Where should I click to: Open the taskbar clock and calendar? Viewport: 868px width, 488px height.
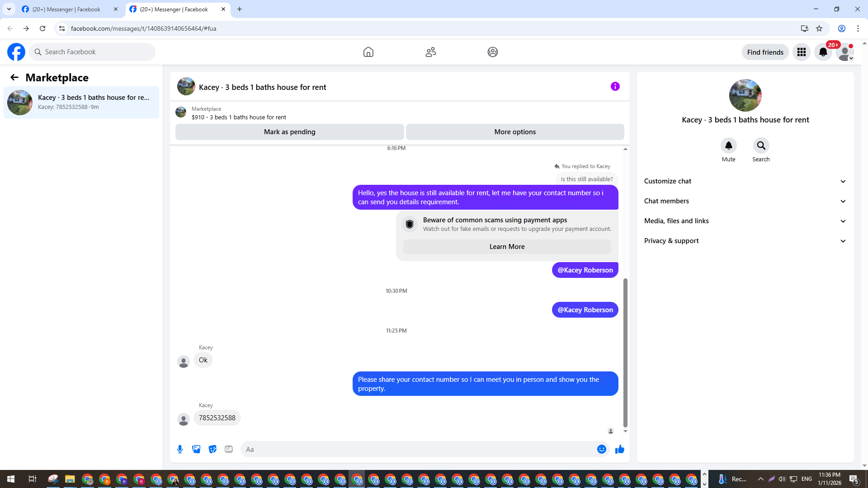(x=830, y=479)
